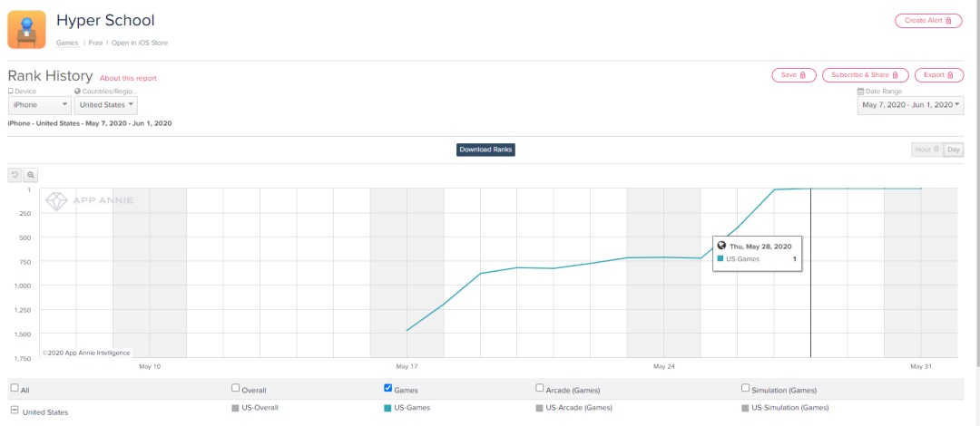Screen dimensions: 980x426
Task: Click the Hyper School title
Action: [105, 21]
